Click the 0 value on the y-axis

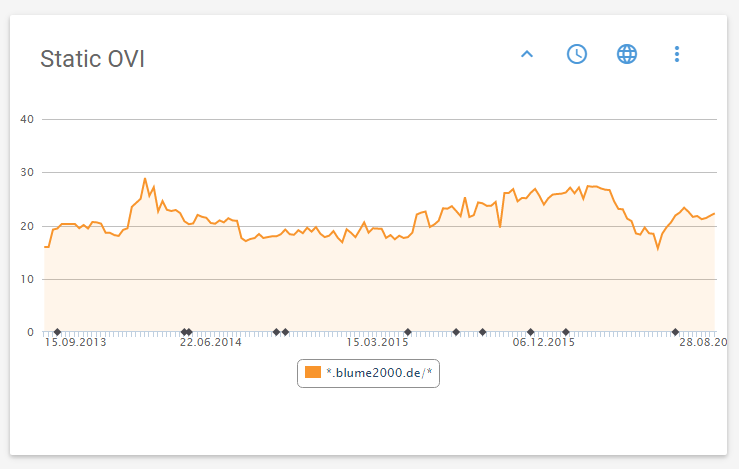[30, 332]
